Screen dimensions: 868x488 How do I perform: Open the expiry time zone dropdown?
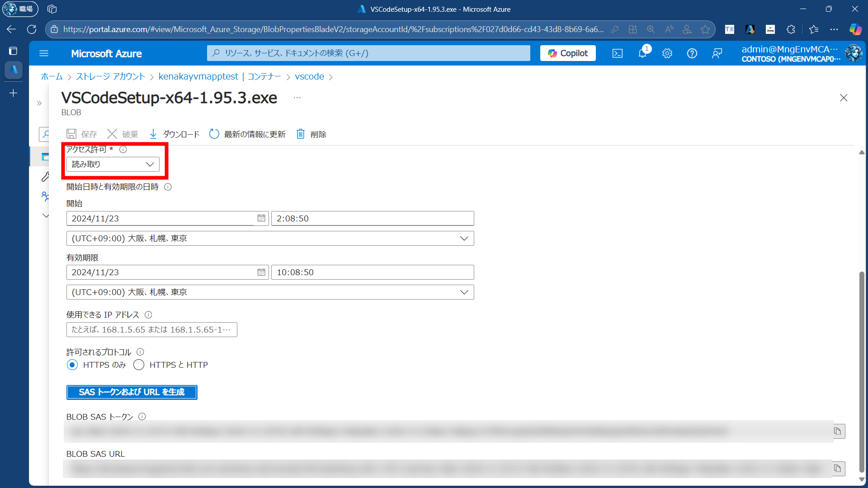click(x=270, y=292)
